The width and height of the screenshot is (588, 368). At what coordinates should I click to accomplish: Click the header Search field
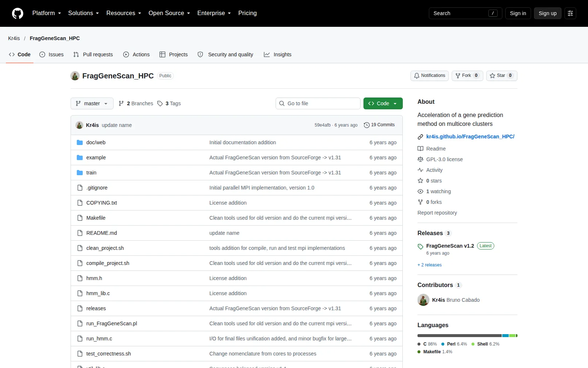click(465, 13)
